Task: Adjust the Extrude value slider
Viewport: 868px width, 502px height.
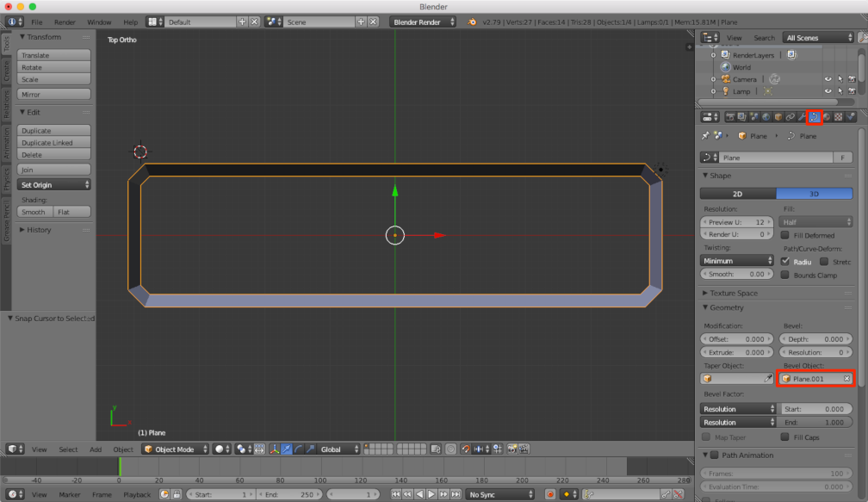Action: pyautogui.click(x=737, y=352)
